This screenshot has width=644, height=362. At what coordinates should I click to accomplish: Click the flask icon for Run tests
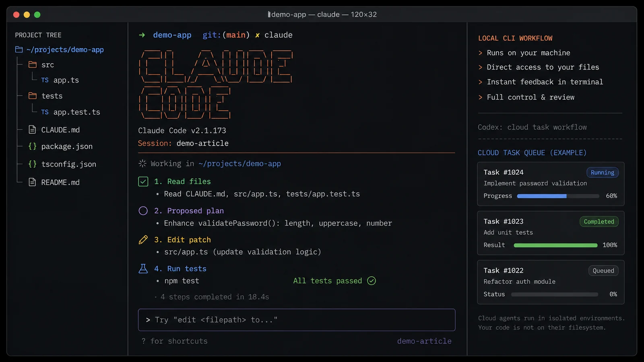click(x=143, y=269)
